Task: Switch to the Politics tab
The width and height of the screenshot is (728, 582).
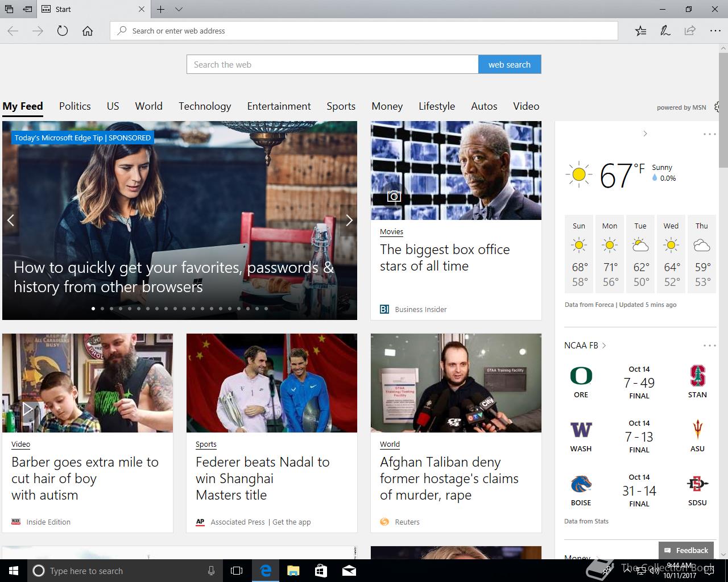Action: click(75, 106)
